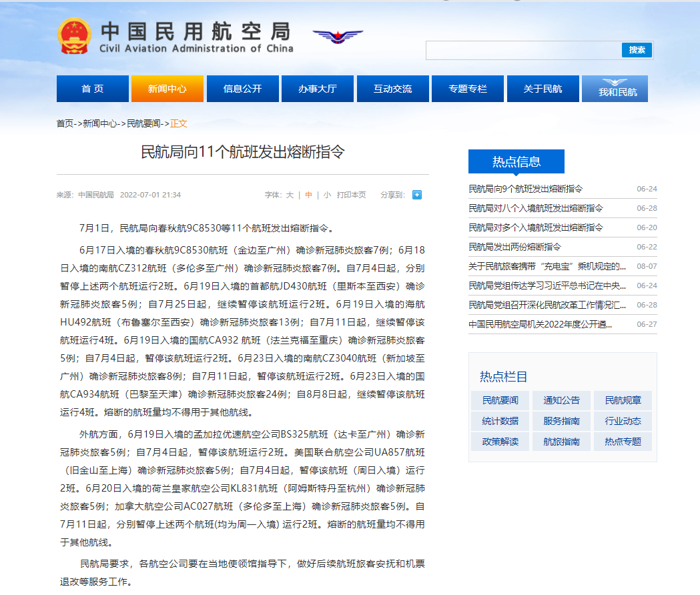This screenshot has height=595, width=700.
Task: Open news item 民航局向9个航班发出熔断指令
Action: (527, 189)
